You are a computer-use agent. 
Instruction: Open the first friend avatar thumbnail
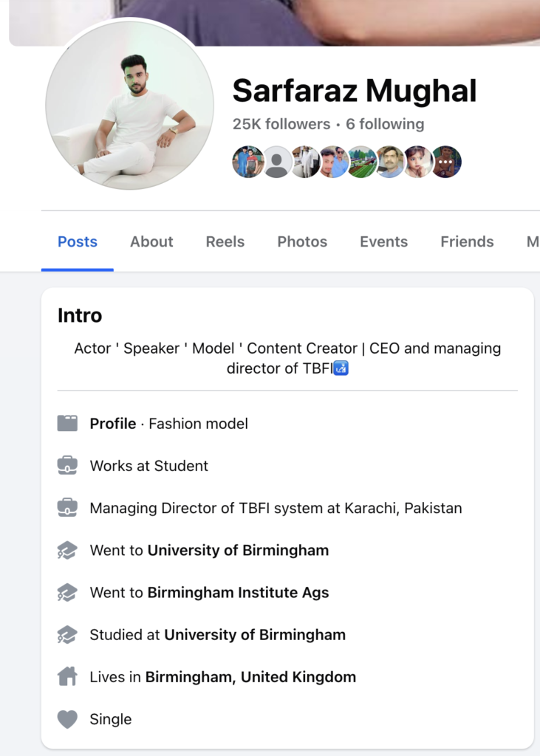[248, 162]
